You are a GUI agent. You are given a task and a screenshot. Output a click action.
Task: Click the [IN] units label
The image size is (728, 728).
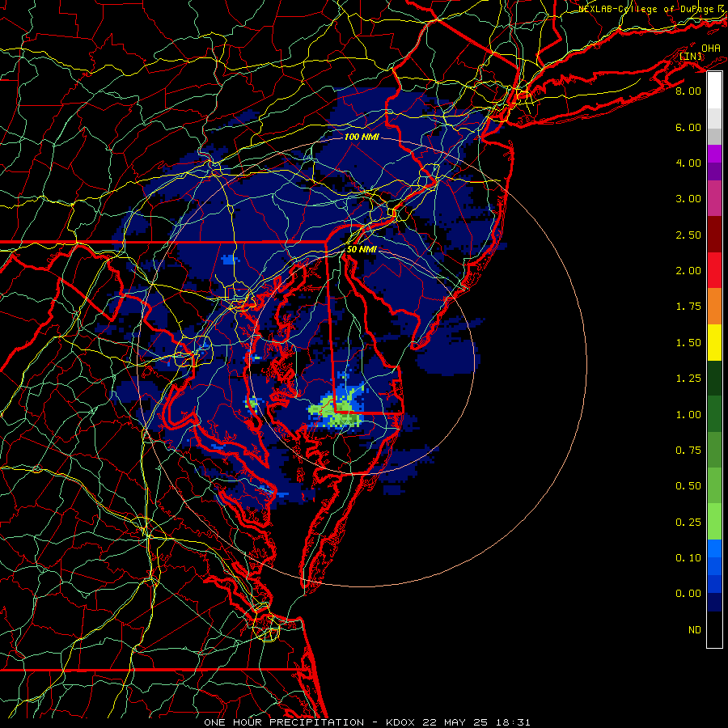coord(691,57)
